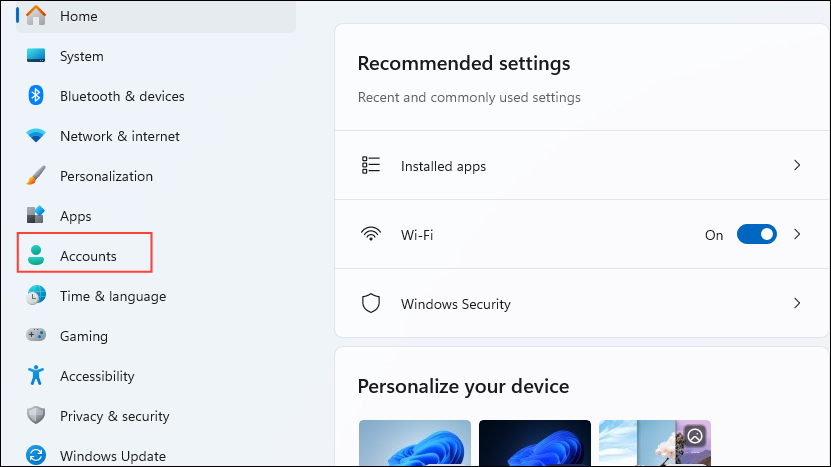831x467 pixels.
Task: Open the Installed apps row
Action: (x=581, y=165)
